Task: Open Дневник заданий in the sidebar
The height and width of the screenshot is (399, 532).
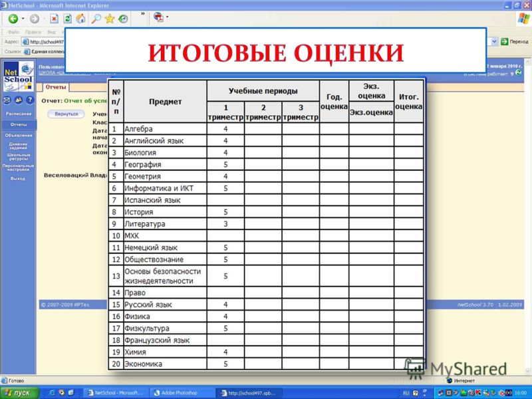Action: pos(19,146)
